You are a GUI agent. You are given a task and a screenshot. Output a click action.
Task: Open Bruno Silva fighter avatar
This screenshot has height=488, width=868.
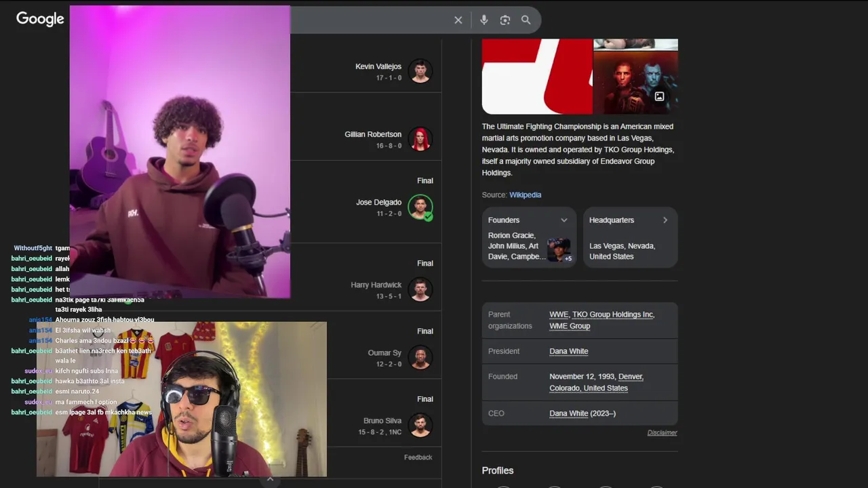pos(420,425)
